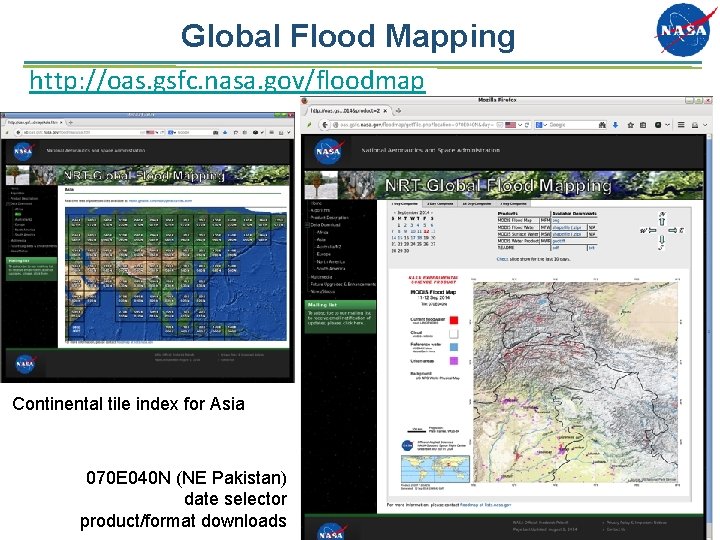The image size is (720, 540).
Task: Download shapefile for MODIS Flood Water
Action: click(567, 227)
